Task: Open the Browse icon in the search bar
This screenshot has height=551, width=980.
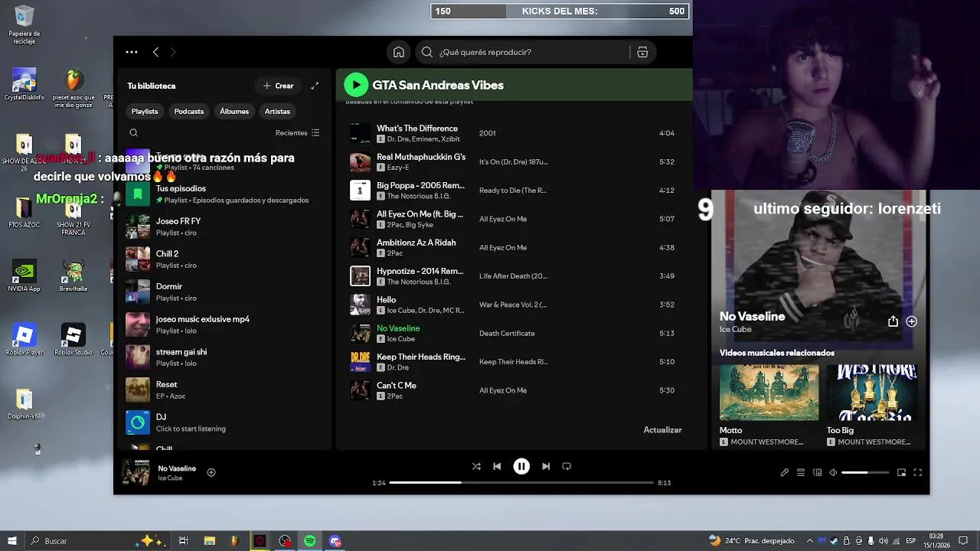Action: 642,52
